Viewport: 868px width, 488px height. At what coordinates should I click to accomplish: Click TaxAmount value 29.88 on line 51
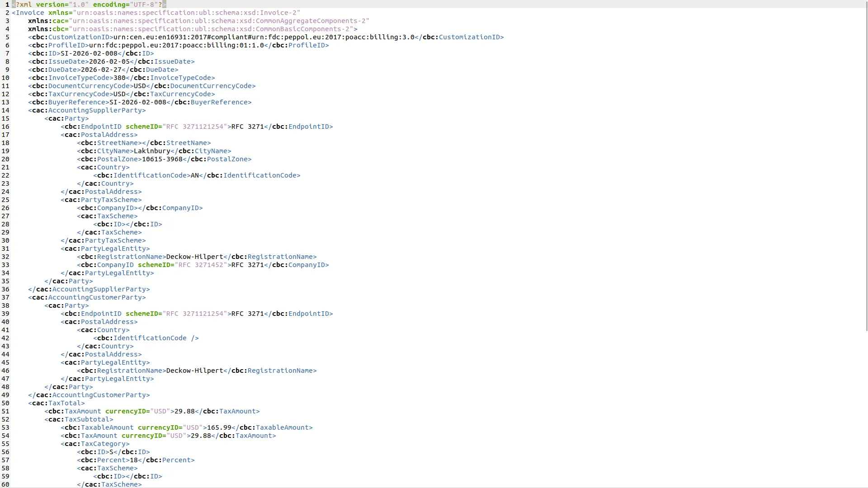[184, 411]
